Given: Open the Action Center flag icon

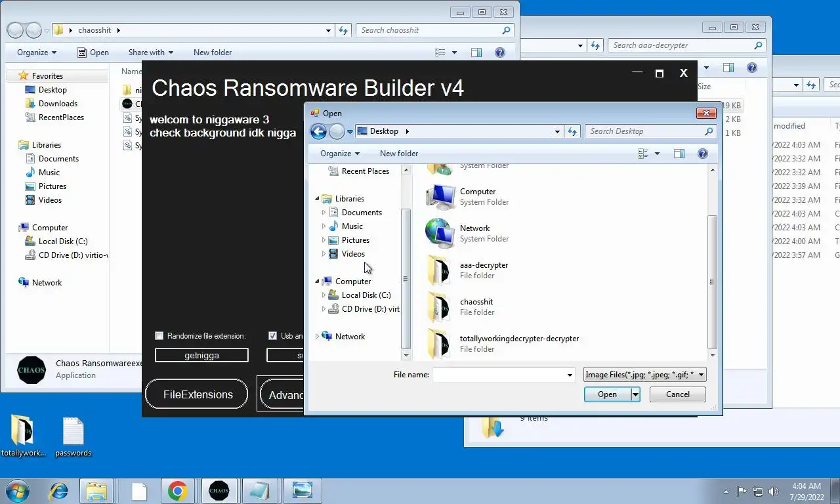Looking at the screenshot, I should pos(742,491).
